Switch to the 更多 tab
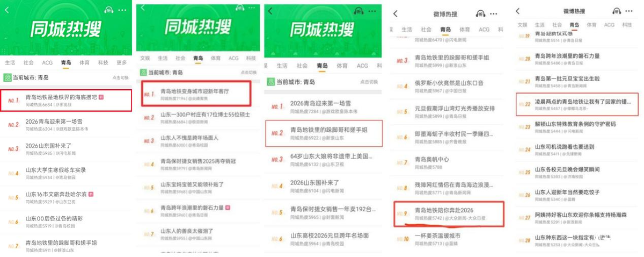644x257 pixels. click(122, 63)
